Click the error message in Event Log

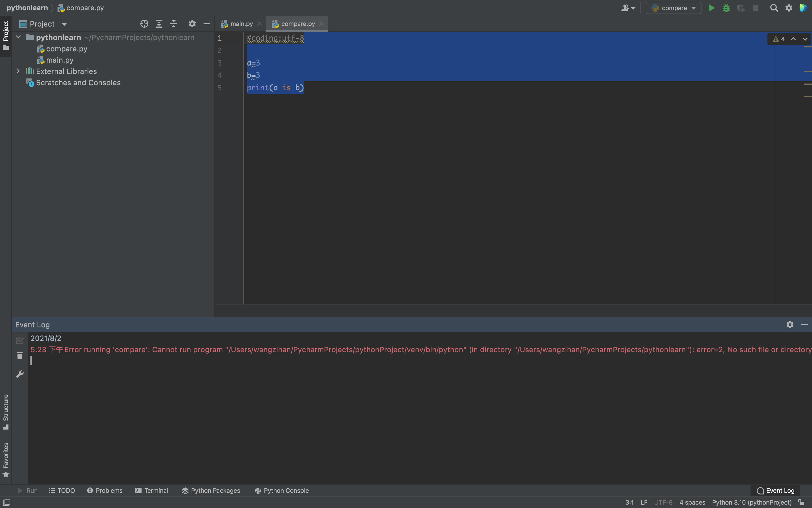tap(421, 350)
